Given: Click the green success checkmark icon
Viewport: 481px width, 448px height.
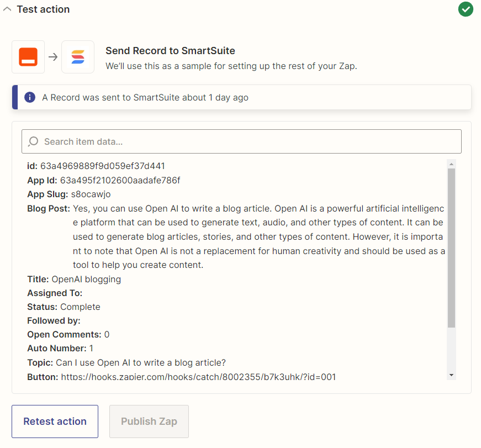Looking at the screenshot, I should coord(466,9).
